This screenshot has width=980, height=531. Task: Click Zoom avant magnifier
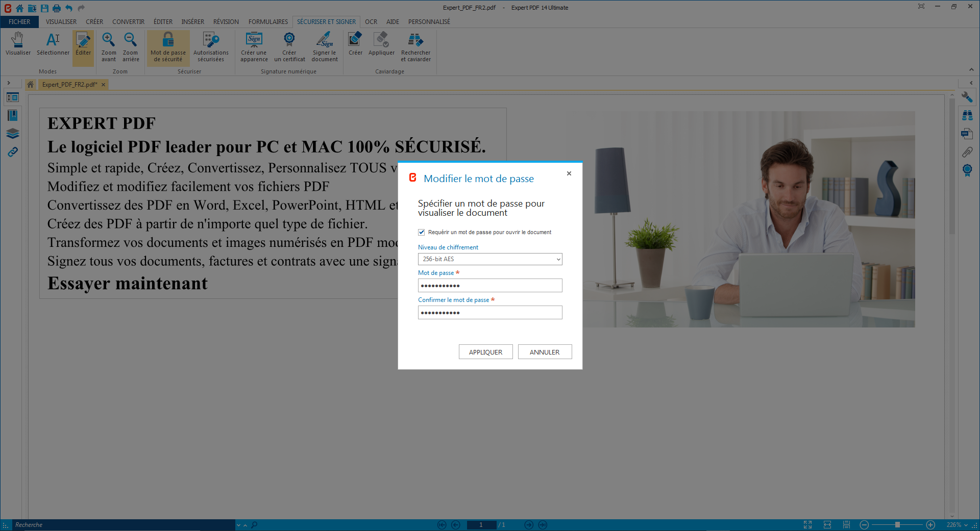[x=109, y=47]
